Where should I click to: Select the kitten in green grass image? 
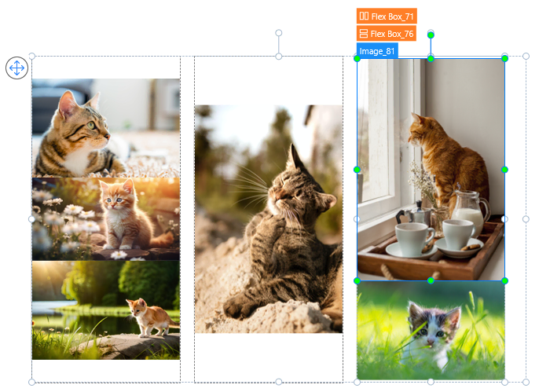coord(431,332)
